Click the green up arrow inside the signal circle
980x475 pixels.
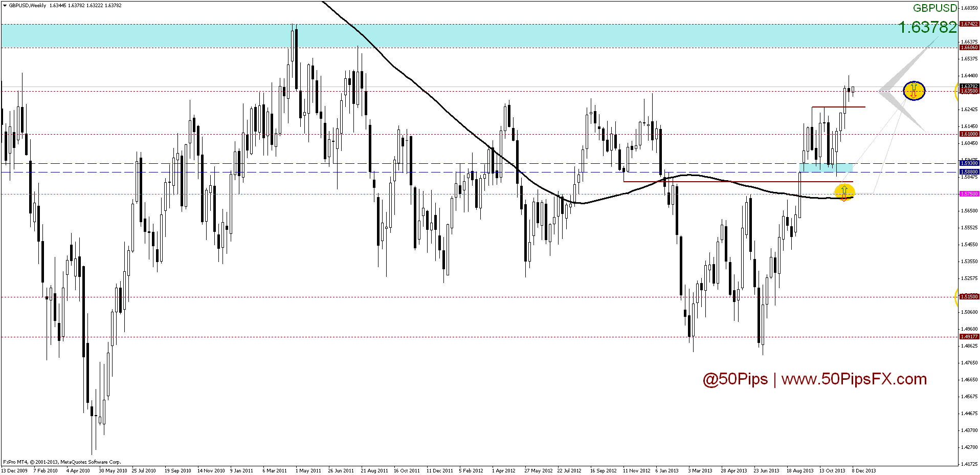click(x=914, y=86)
